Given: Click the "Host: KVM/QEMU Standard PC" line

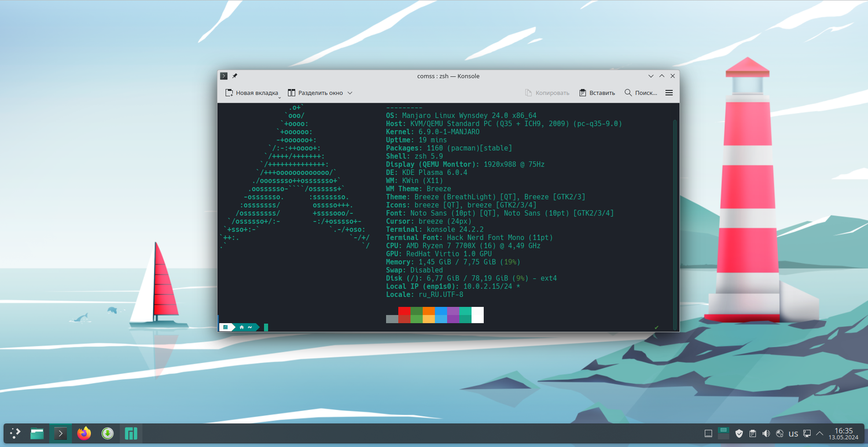Looking at the screenshot, I should point(504,124).
